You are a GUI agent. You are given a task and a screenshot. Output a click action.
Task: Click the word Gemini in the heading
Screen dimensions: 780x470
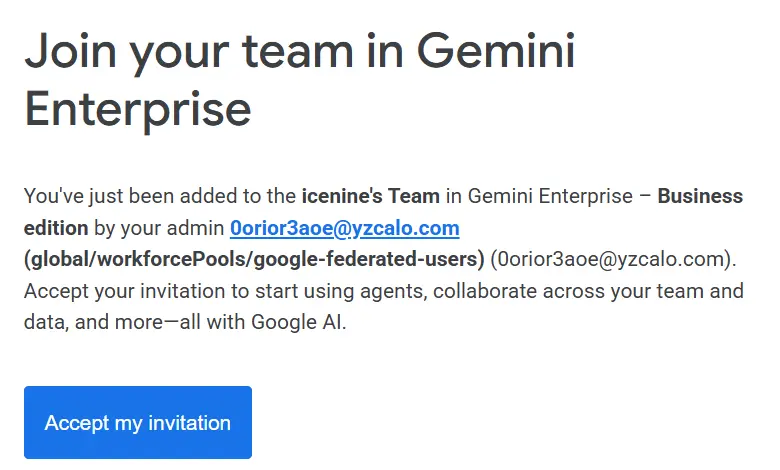496,51
